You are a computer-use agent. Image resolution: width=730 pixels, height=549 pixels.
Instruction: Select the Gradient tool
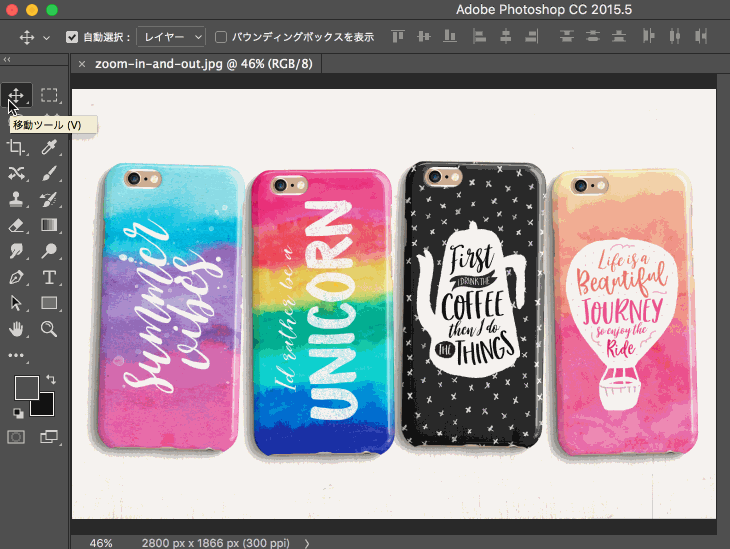(x=49, y=225)
